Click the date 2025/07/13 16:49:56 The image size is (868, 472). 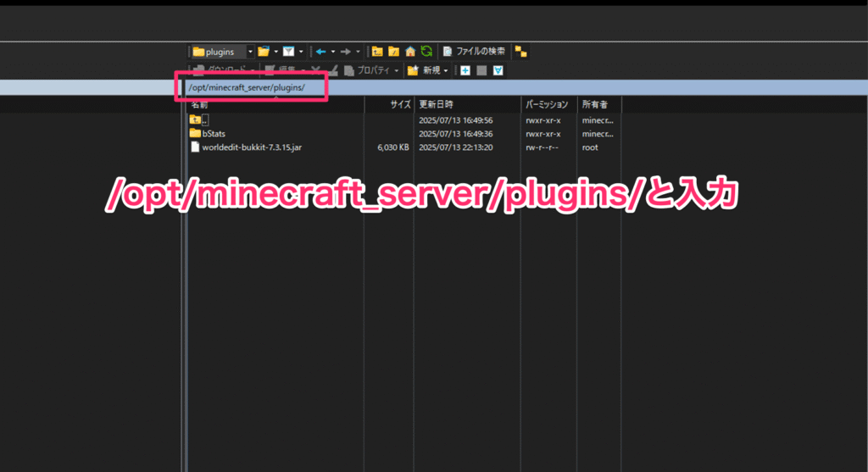(x=455, y=120)
